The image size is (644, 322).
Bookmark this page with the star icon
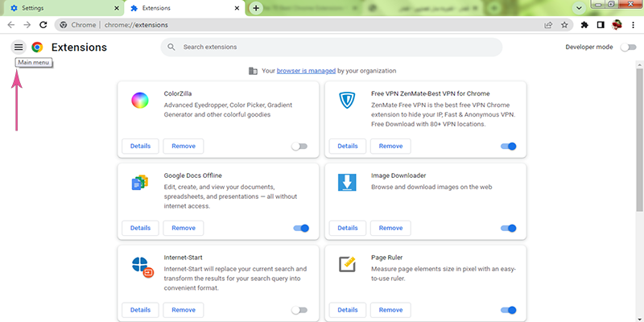pos(565,25)
